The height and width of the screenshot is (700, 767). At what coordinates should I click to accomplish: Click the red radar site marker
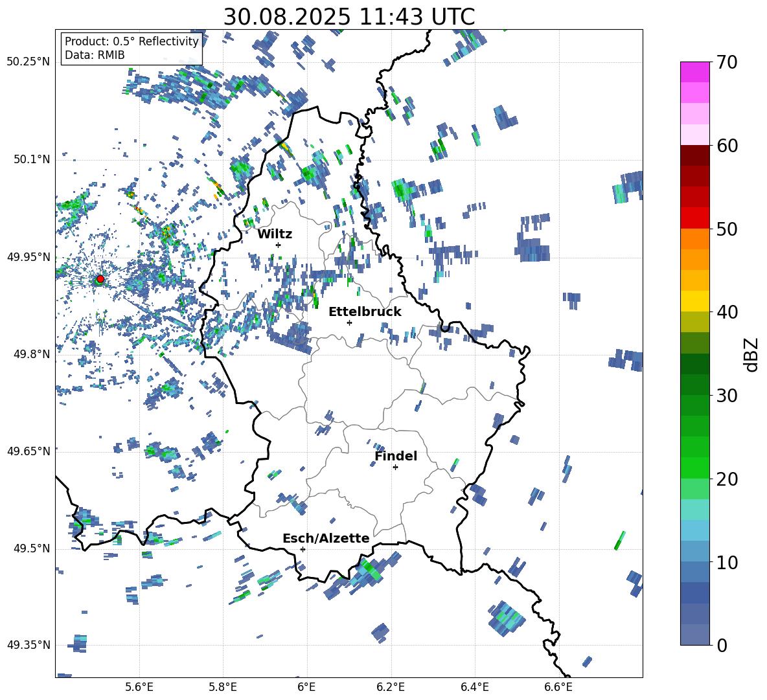(x=100, y=278)
